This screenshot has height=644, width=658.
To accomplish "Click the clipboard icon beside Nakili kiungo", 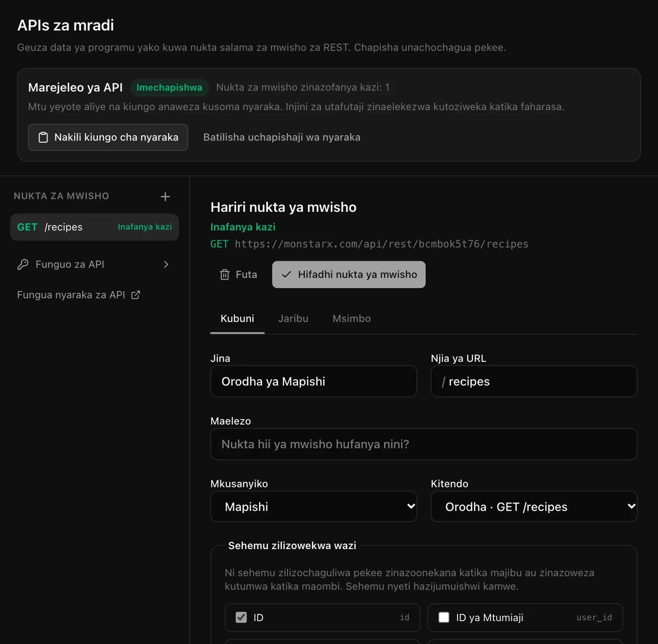I will pyautogui.click(x=43, y=137).
